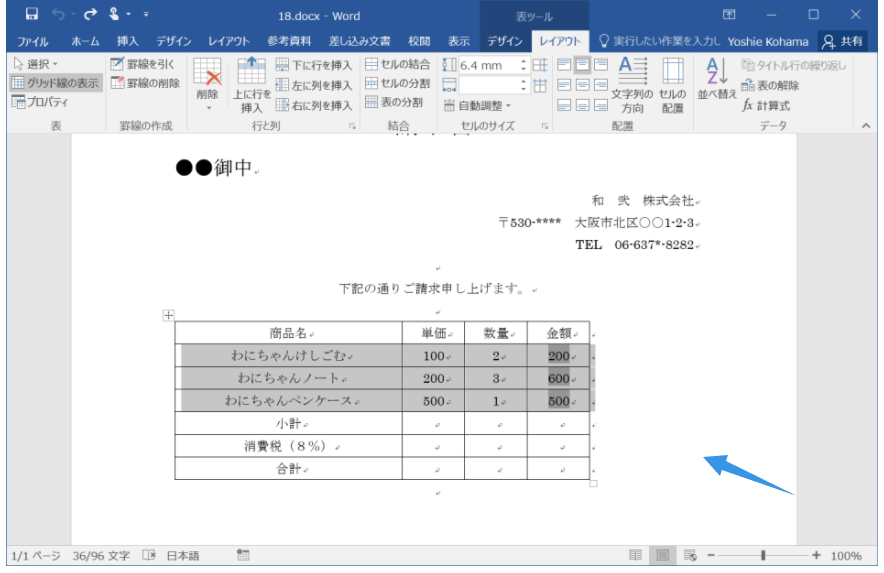This screenshot has width=884, height=573.
Task: Decrease column width with down spinner
Action: point(524,89)
